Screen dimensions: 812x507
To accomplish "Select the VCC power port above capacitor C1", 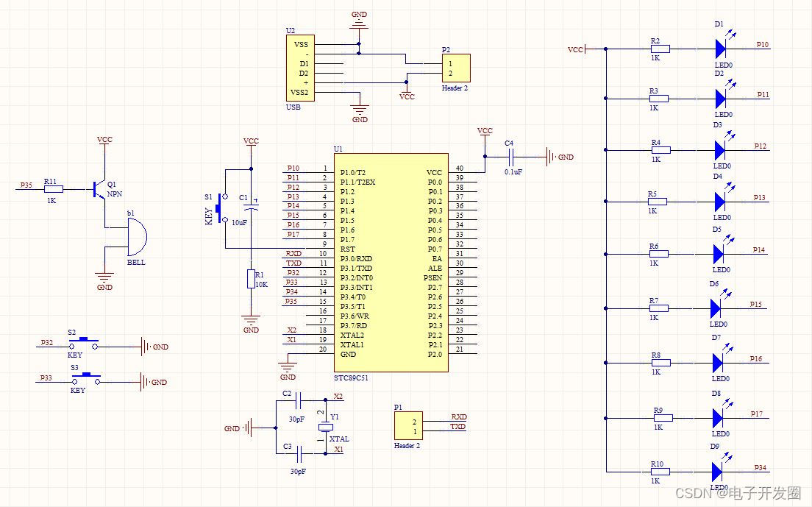I will point(251,143).
